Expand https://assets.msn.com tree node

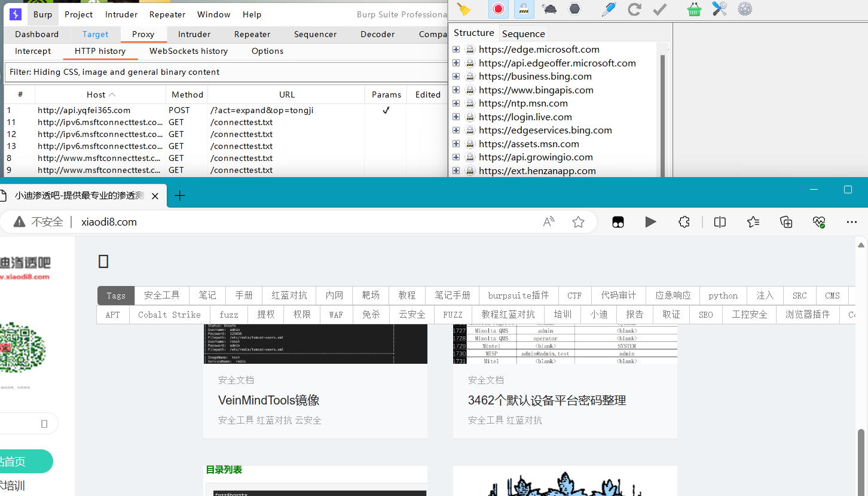pos(456,144)
